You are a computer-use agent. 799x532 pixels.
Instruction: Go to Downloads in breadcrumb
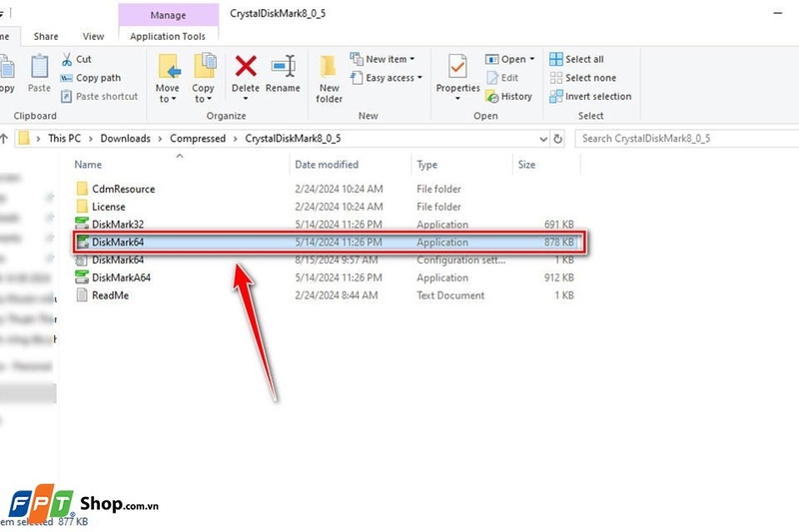click(126, 139)
